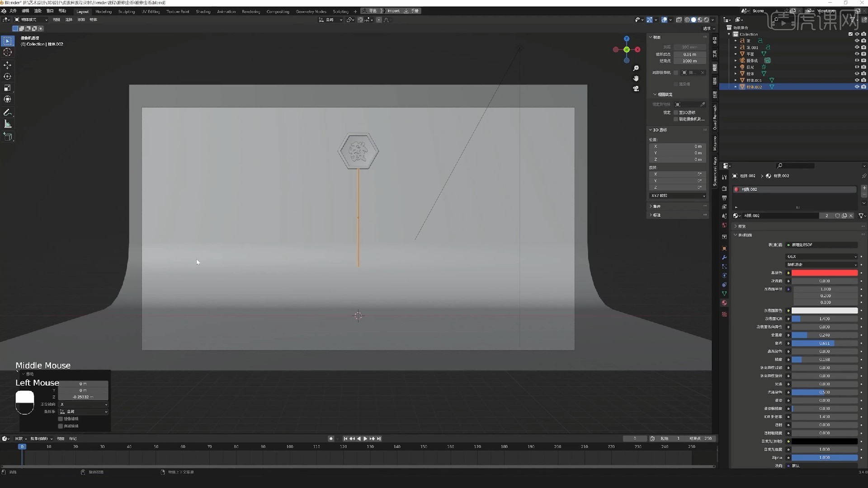The image size is (868, 488).
Task: Click the viewport zoom magnifier icon
Action: (636, 68)
